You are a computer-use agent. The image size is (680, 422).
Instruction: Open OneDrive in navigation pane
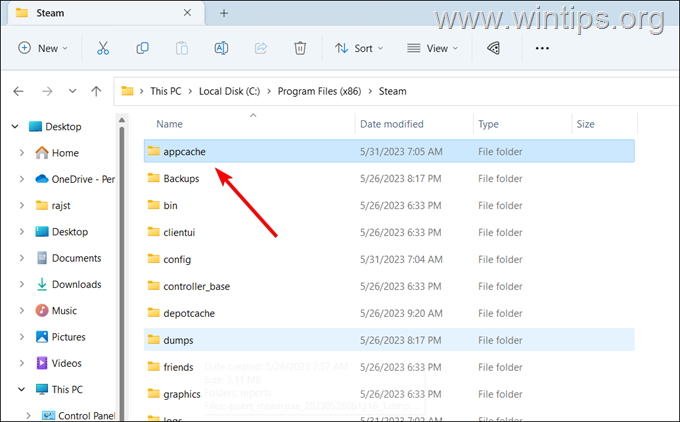(x=75, y=179)
